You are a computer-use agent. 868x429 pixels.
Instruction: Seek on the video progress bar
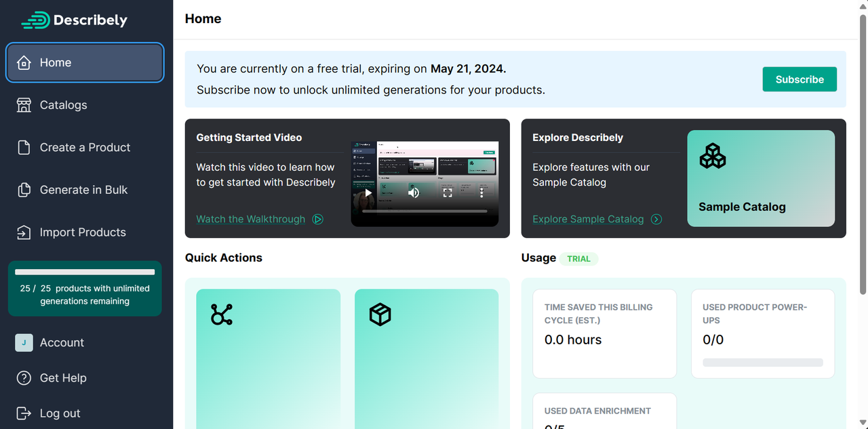pos(425,211)
